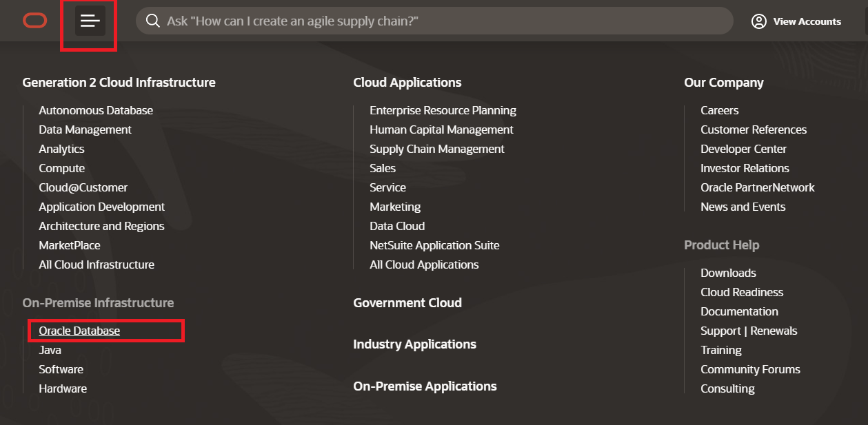Open Oracle Database link
The image size is (868, 425).
point(79,331)
